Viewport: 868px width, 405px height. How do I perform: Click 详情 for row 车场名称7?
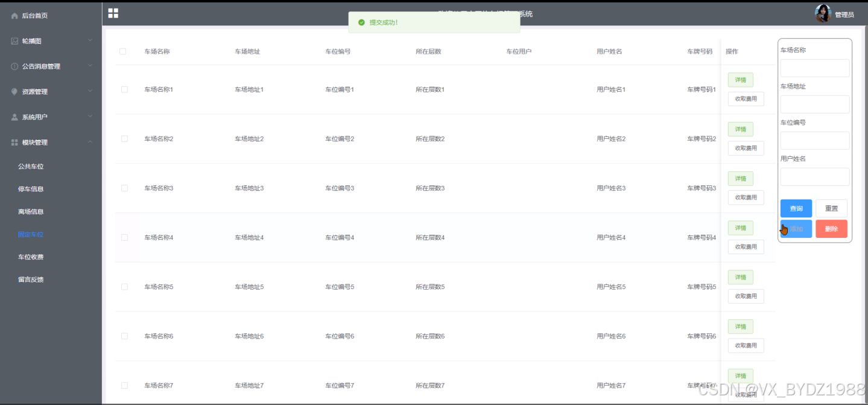[741, 376]
